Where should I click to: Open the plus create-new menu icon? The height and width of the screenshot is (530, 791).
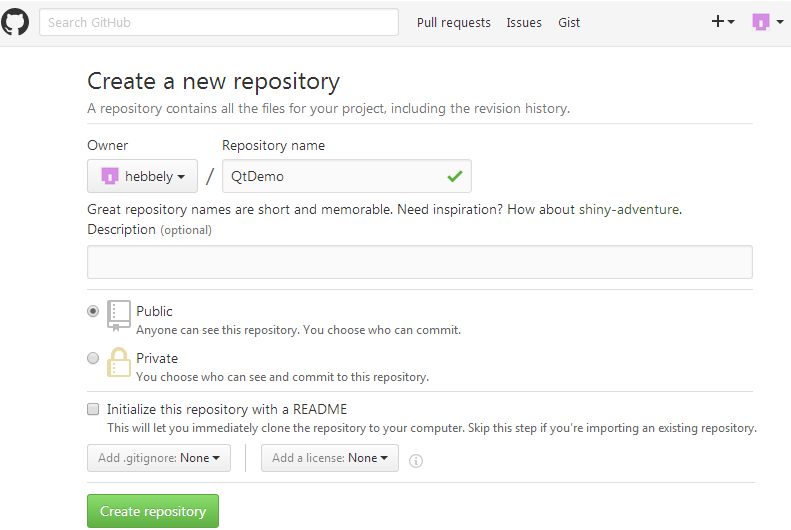(722, 22)
